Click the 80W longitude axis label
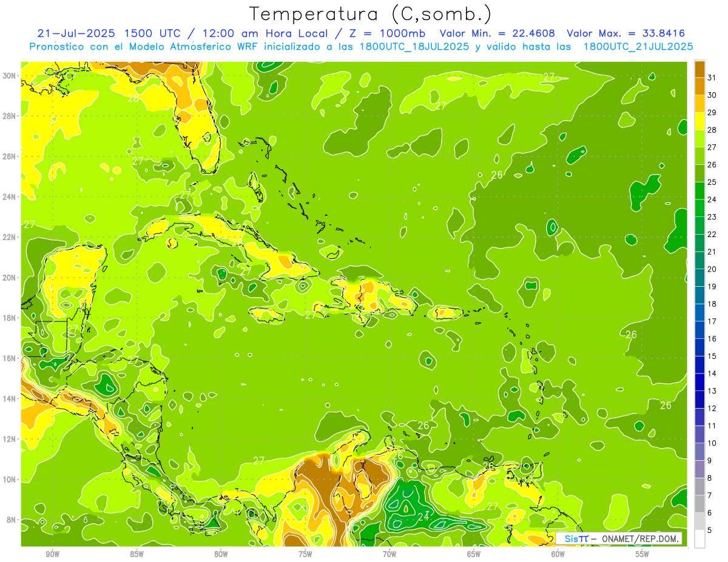The image size is (728, 562). point(221,554)
